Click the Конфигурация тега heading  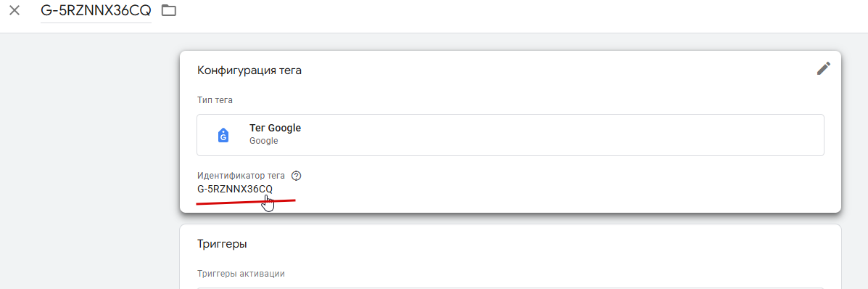coord(249,70)
